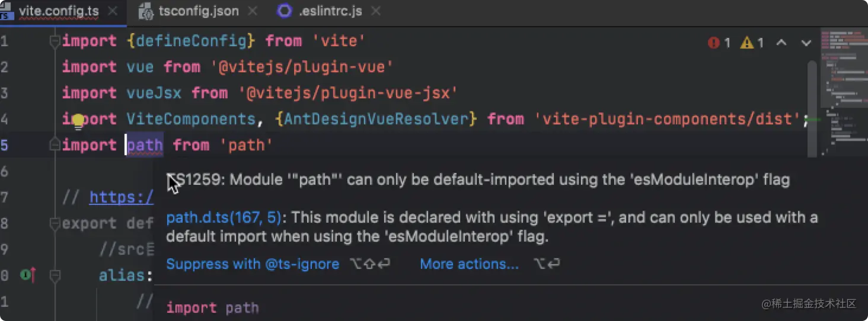Click the red error count indicator
The height and width of the screenshot is (321, 868).
click(719, 43)
